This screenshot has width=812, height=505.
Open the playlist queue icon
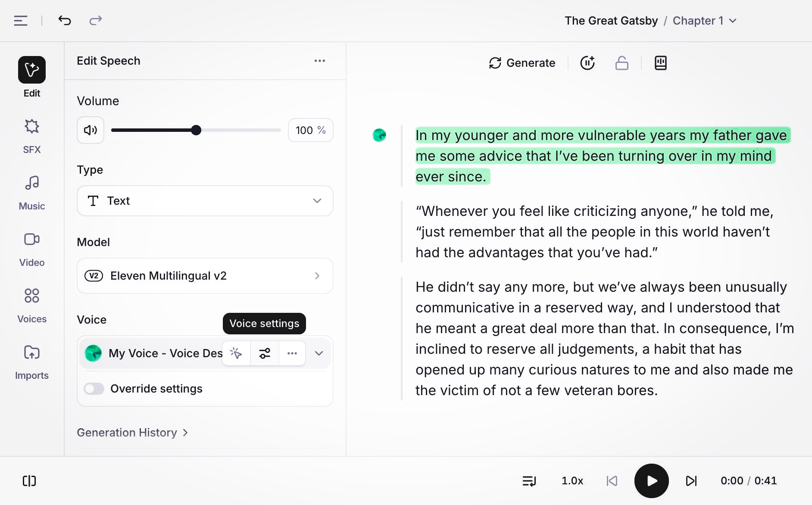point(529,481)
